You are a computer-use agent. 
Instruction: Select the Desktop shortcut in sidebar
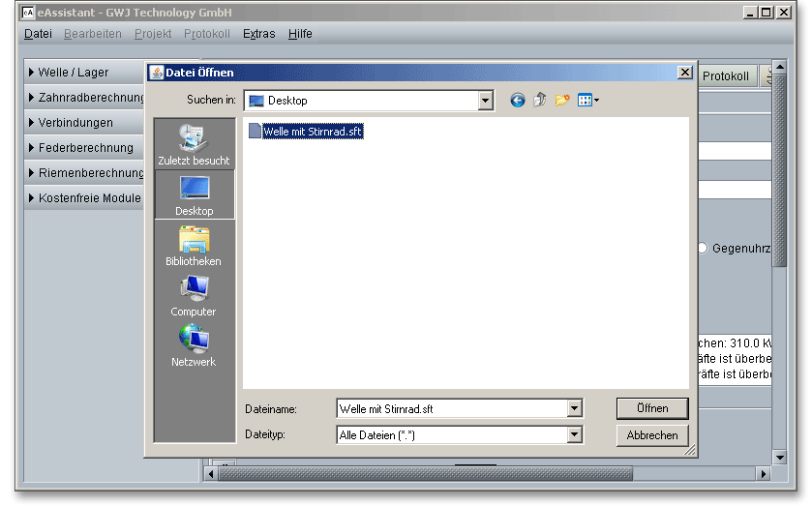click(x=194, y=195)
